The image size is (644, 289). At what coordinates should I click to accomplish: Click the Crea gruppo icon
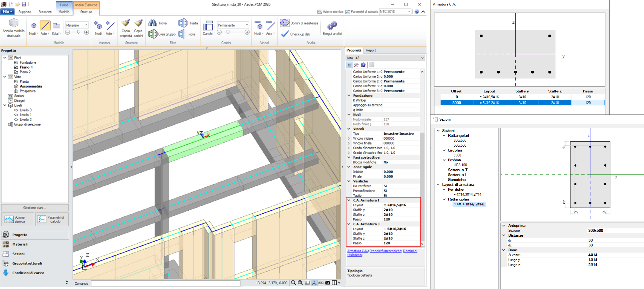(x=153, y=34)
